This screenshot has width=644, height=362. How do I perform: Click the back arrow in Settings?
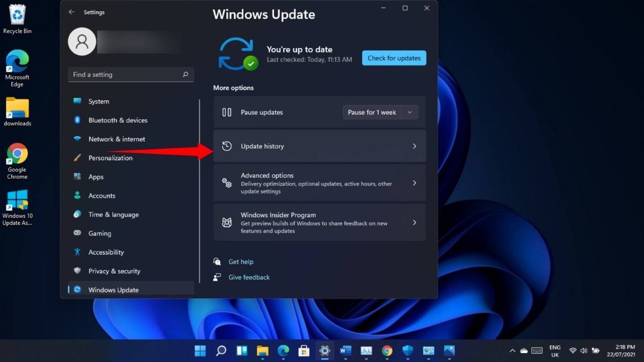(71, 12)
